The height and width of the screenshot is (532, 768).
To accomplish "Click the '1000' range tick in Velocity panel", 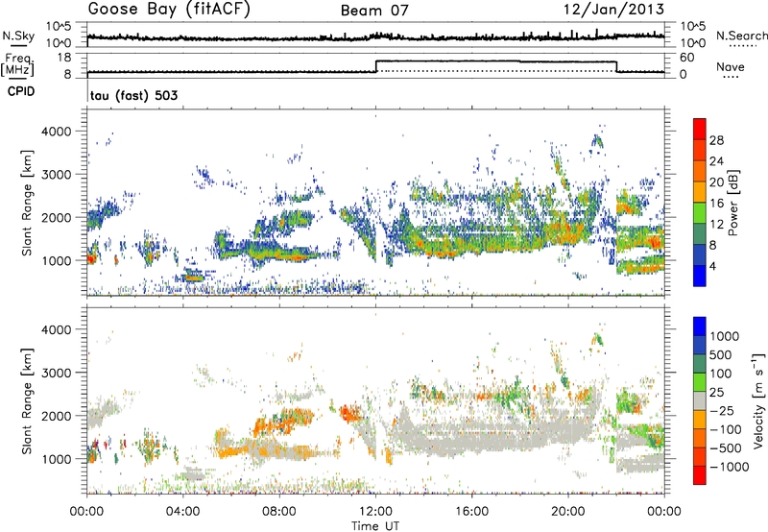I will pos(57,459).
